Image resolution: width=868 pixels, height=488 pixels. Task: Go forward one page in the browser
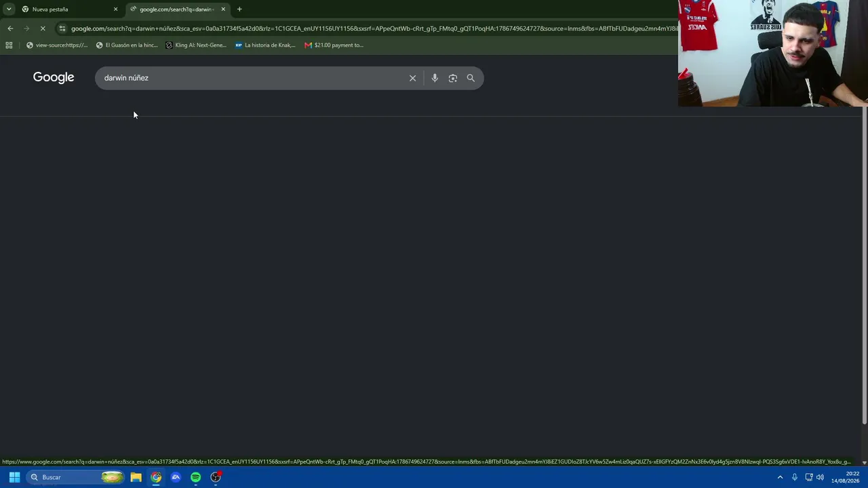coord(26,28)
